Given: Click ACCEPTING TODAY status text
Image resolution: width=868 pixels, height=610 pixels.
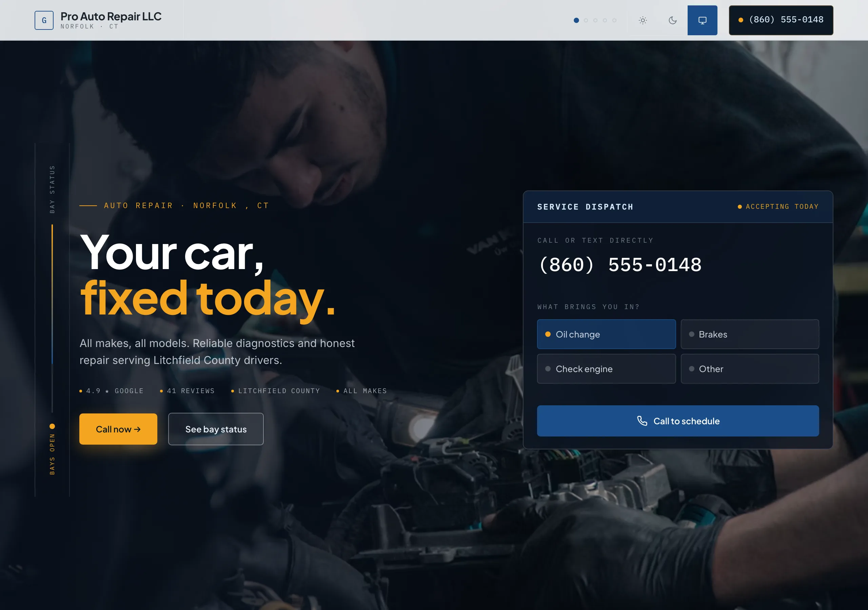Looking at the screenshot, I should pyautogui.click(x=782, y=207).
